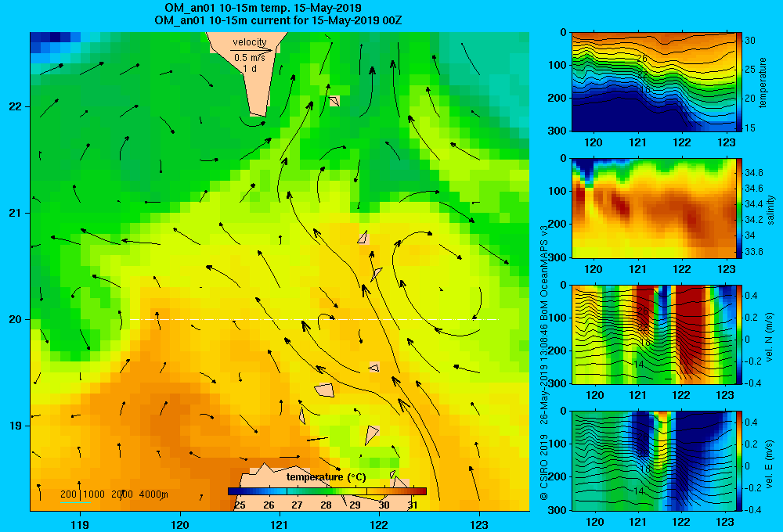Click longitude label 123 below main map
Screen dimensions: 783x532
tap(479, 524)
